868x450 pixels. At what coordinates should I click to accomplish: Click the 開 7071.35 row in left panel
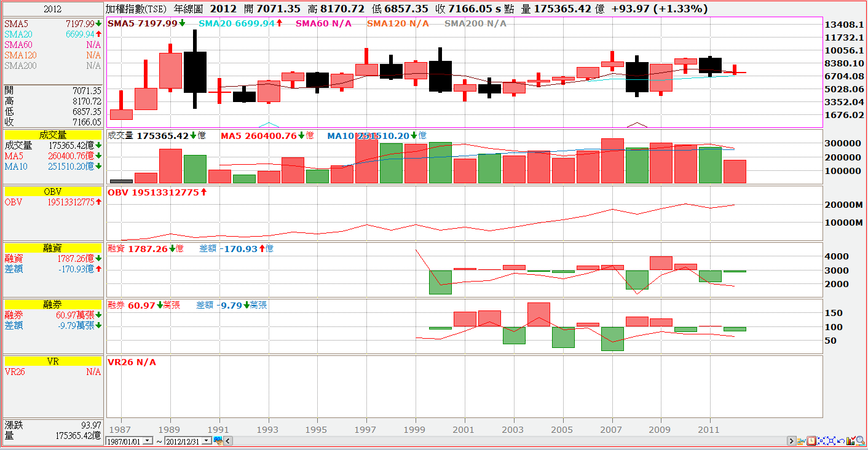pyautogui.click(x=53, y=90)
